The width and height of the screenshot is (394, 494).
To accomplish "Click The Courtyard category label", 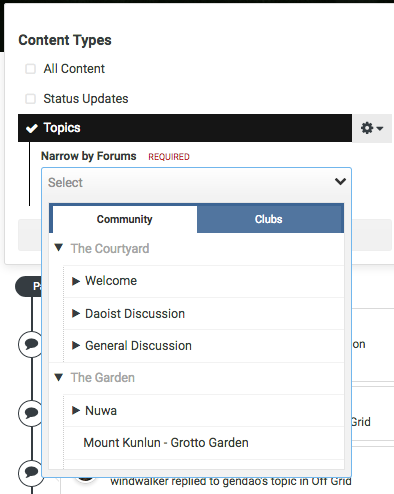I will tap(110, 249).
